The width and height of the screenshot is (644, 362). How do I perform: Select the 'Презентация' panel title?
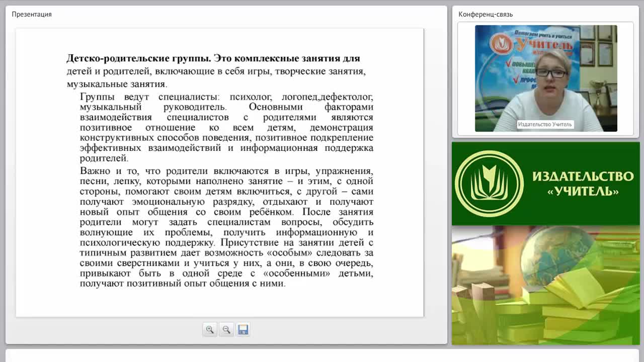32,14
